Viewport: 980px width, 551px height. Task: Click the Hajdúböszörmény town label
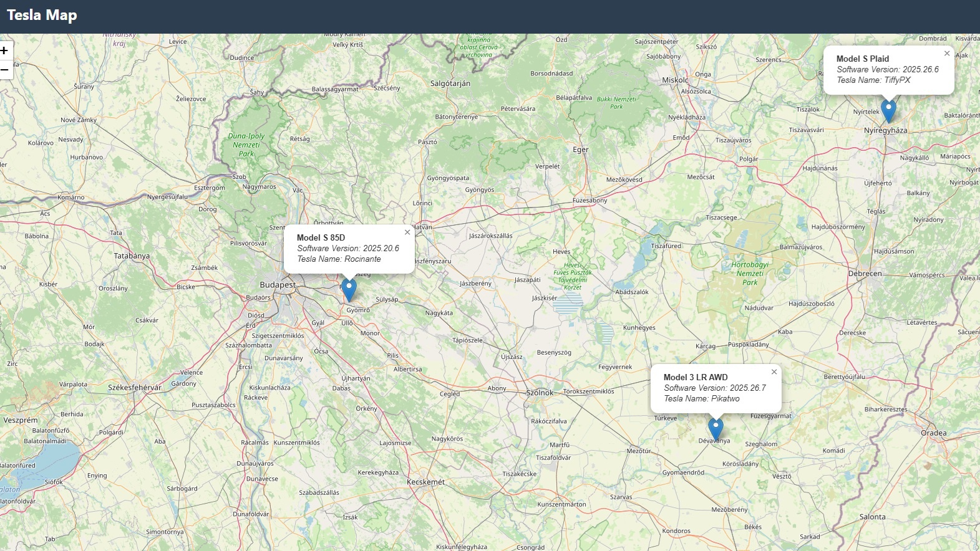tap(838, 227)
